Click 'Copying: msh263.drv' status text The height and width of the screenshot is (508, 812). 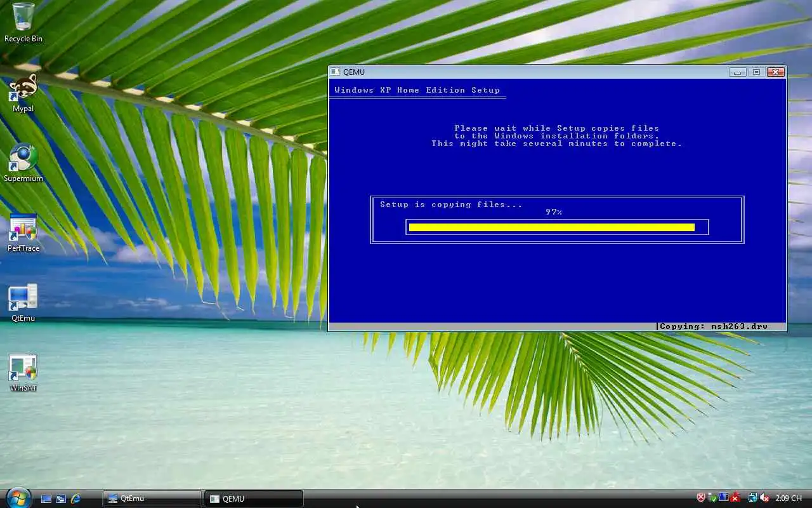tap(714, 326)
